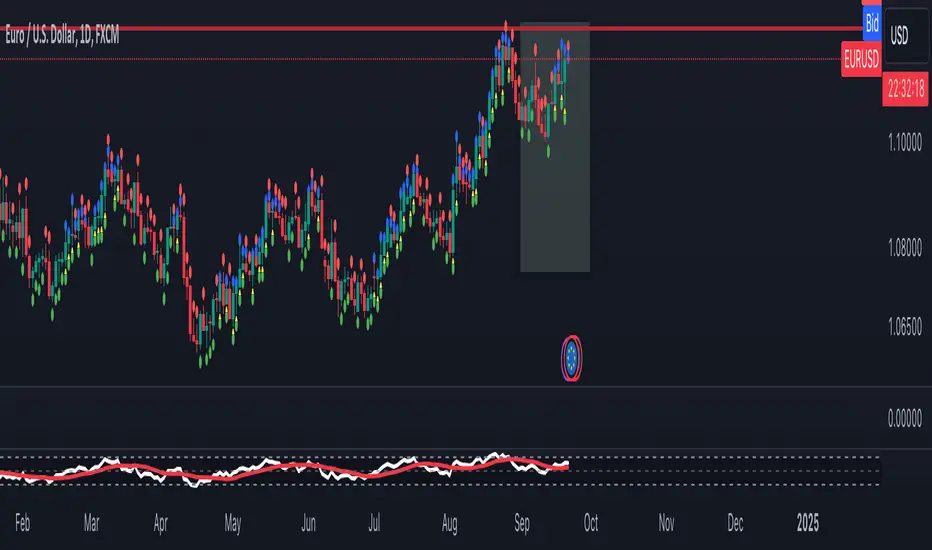Click the Nov label on time axis
Screen dimensions: 932x550
click(666, 523)
